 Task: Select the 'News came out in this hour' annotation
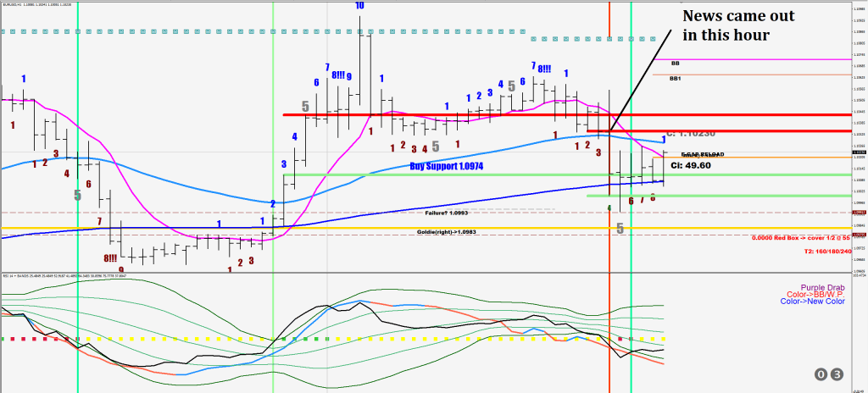coord(726,26)
